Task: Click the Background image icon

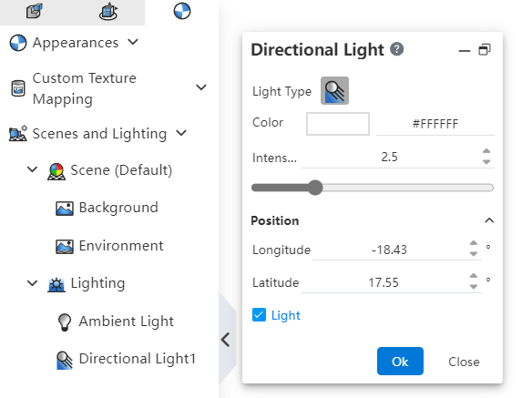Action: [x=65, y=208]
